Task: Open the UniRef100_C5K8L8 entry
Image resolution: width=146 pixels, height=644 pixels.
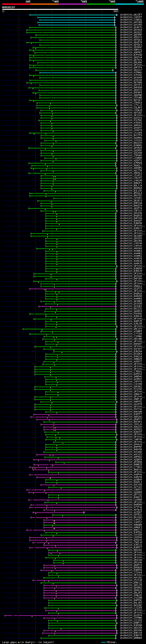Action: [131, 103]
